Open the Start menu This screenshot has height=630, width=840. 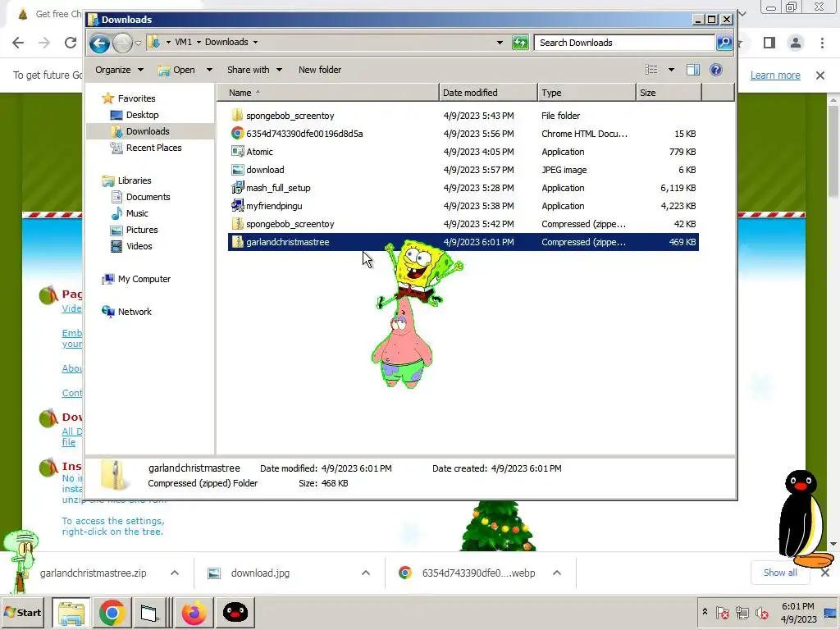22,612
